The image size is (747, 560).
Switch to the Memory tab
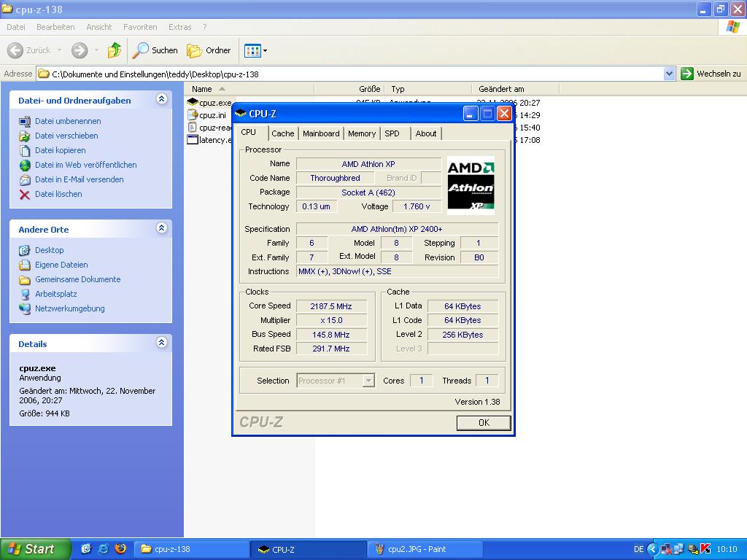click(362, 133)
